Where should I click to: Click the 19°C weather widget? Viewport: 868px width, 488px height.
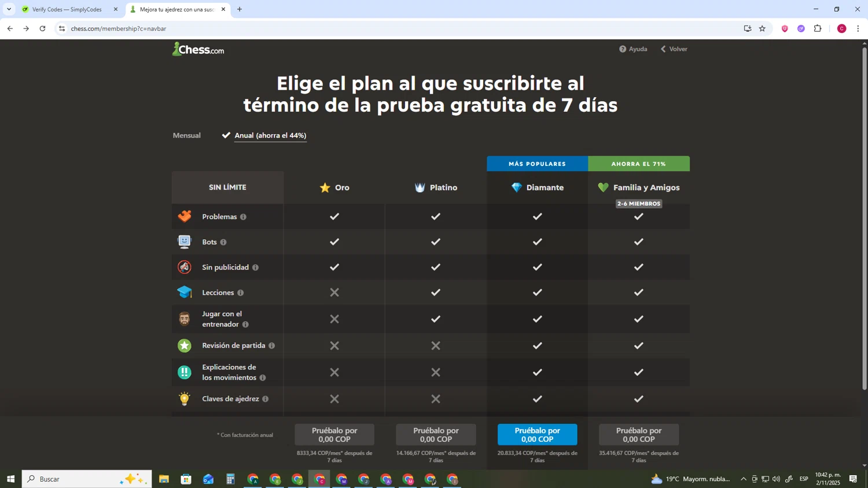pyautogui.click(x=691, y=479)
